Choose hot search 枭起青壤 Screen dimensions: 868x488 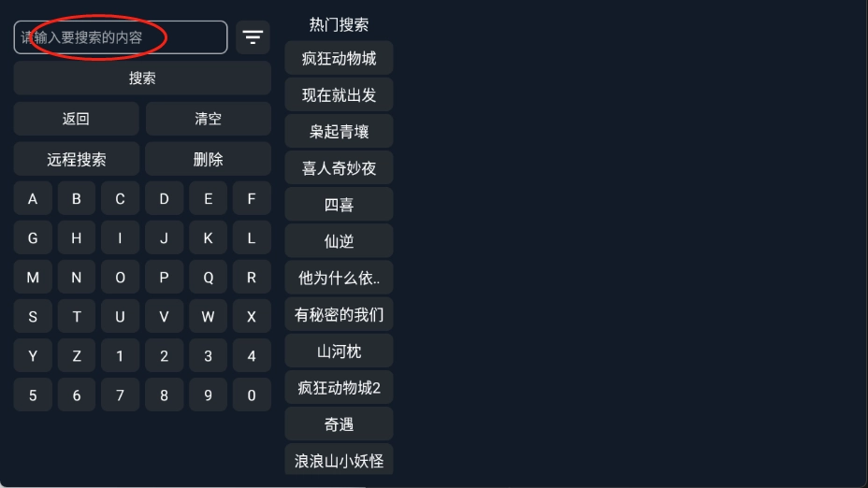339,131
